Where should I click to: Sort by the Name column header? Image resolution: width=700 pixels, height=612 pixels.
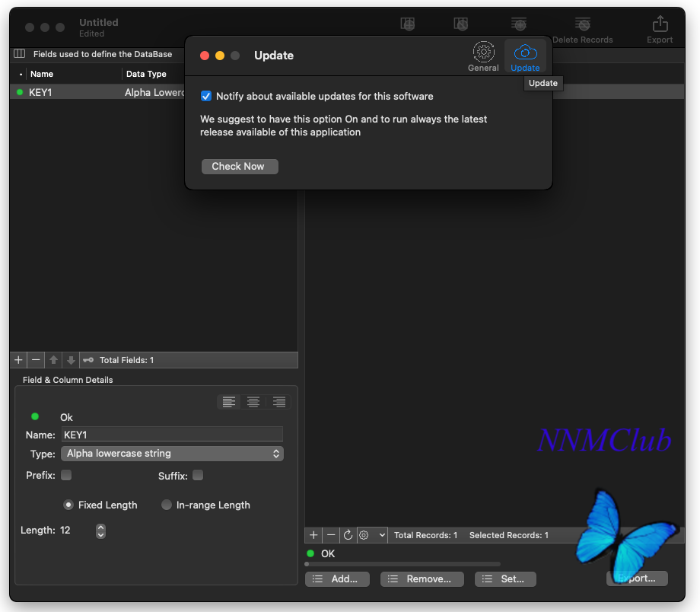point(42,74)
